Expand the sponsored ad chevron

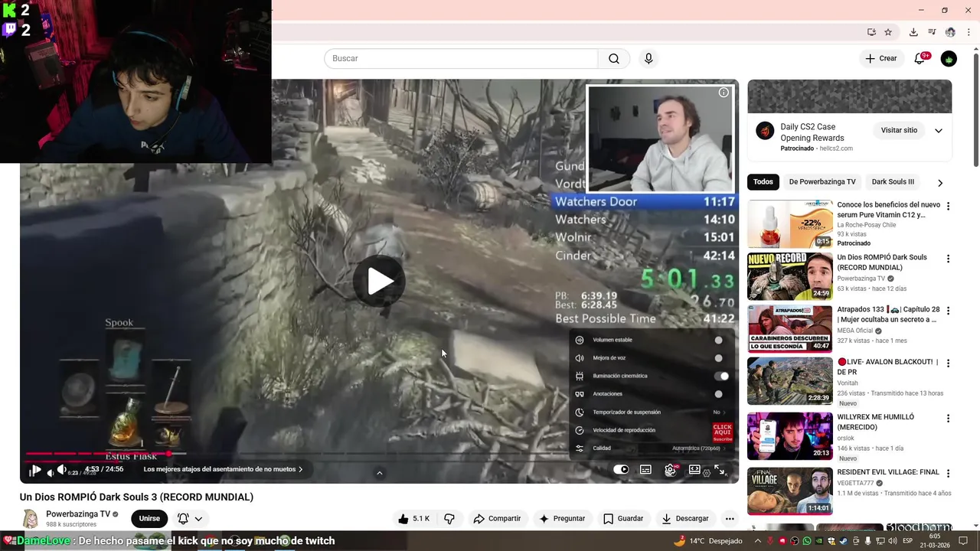(939, 131)
